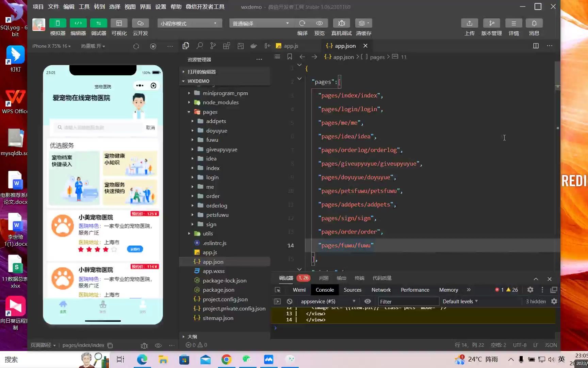Open the mini program mode dropdown
Viewport: 588px width, 368px height.
[x=190, y=23]
